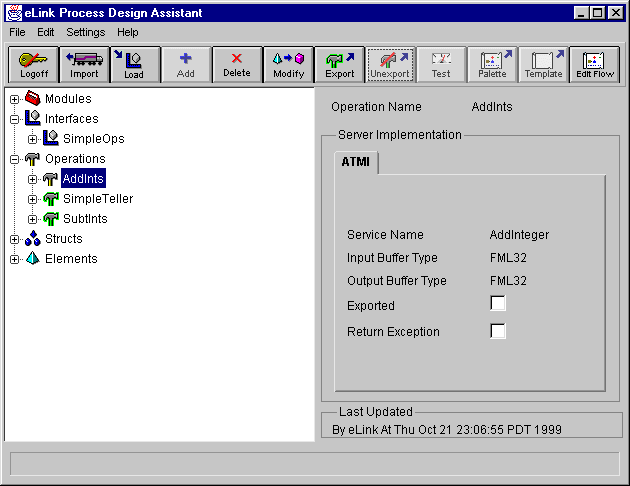Select the Modules tree label

(x=68, y=98)
